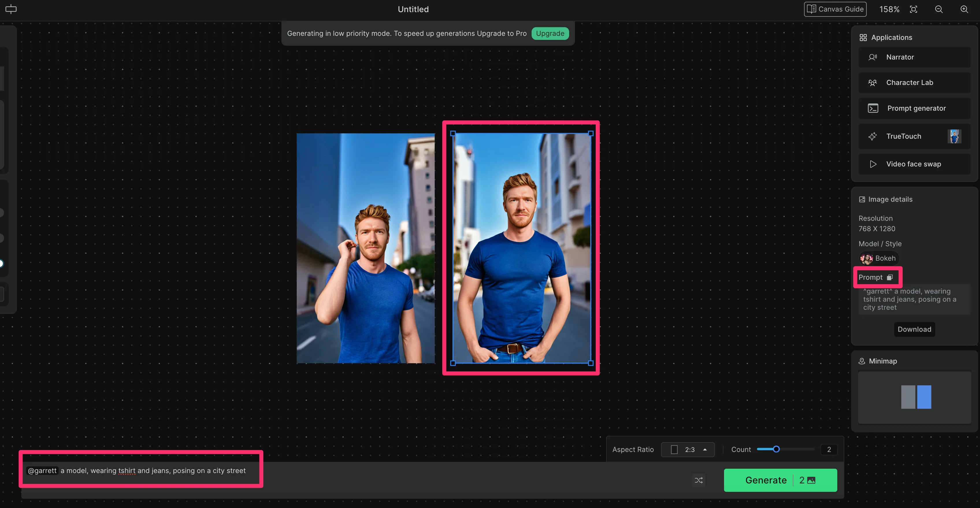Open Character Lab application
Image resolution: width=980 pixels, height=508 pixels.
pyautogui.click(x=914, y=83)
